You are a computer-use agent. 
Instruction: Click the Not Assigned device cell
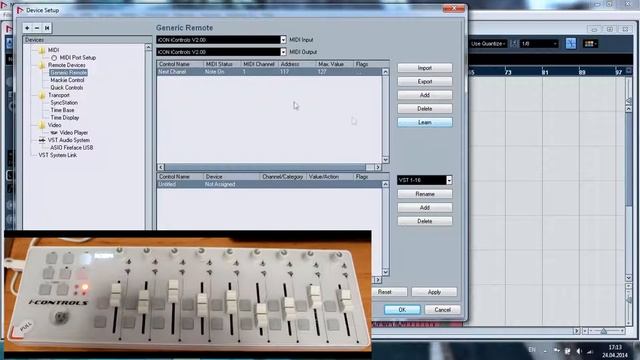pyautogui.click(x=220, y=184)
